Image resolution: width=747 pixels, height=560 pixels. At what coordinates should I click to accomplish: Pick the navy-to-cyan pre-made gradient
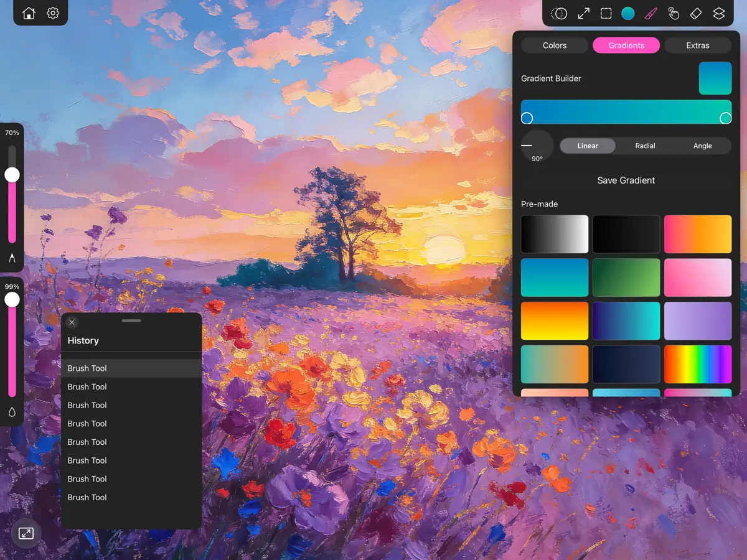coord(626,321)
